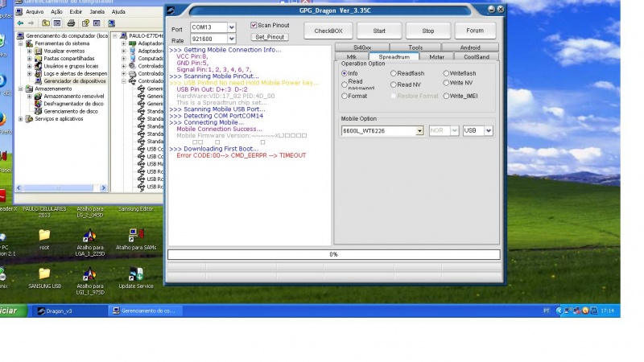Switch to the Android tab
The width and height of the screenshot is (644, 362).
(470, 47)
